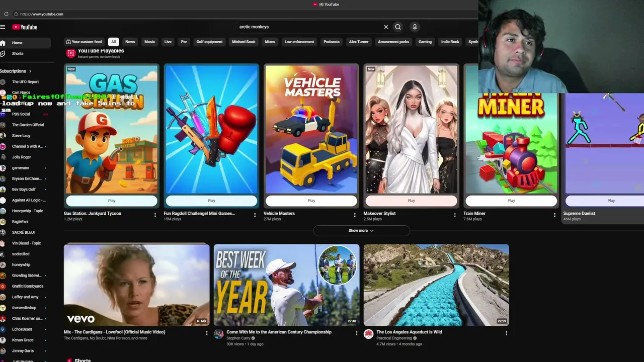Go to Home in the sidebar
644x362 pixels.
click(x=25, y=43)
